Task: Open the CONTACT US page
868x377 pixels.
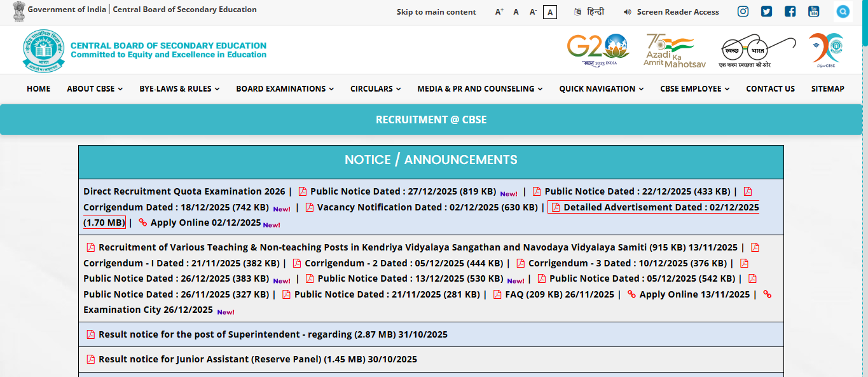Action: point(770,89)
